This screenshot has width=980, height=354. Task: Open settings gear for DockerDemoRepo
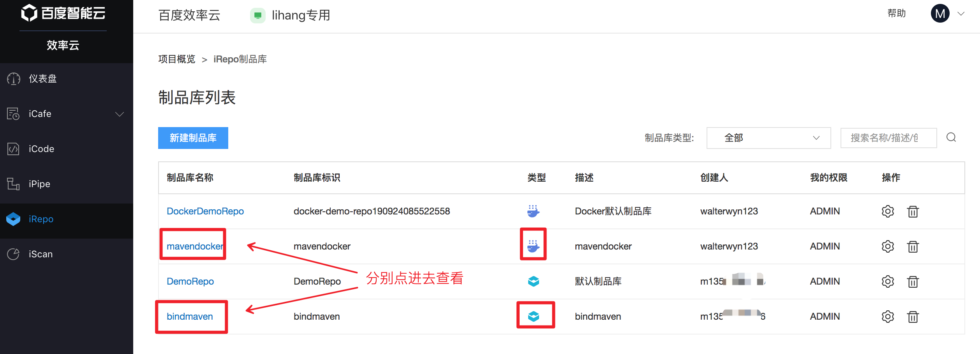tap(888, 211)
